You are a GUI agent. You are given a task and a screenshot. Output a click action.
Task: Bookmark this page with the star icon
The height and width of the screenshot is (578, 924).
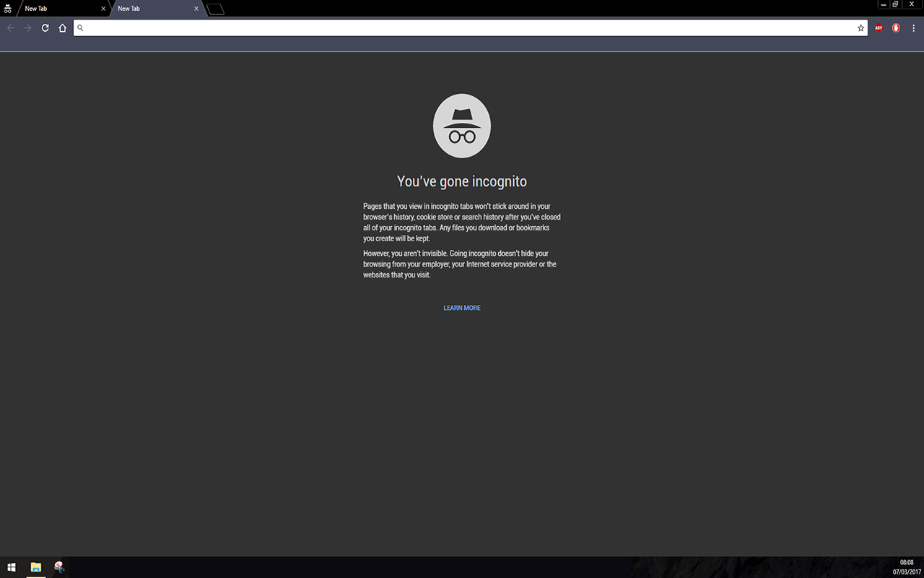coord(860,28)
